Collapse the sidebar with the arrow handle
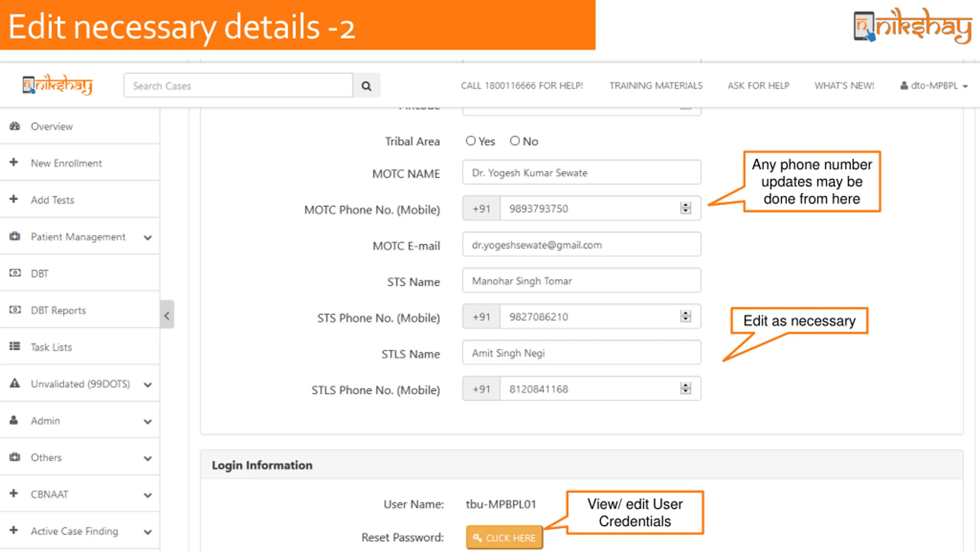This screenshot has width=980, height=551. click(167, 315)
